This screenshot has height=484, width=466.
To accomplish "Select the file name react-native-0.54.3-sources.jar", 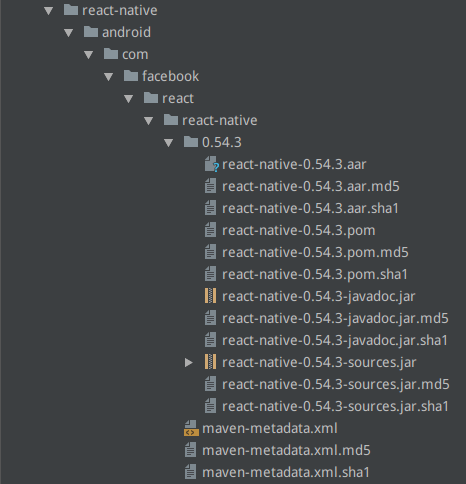I will 319,363.
